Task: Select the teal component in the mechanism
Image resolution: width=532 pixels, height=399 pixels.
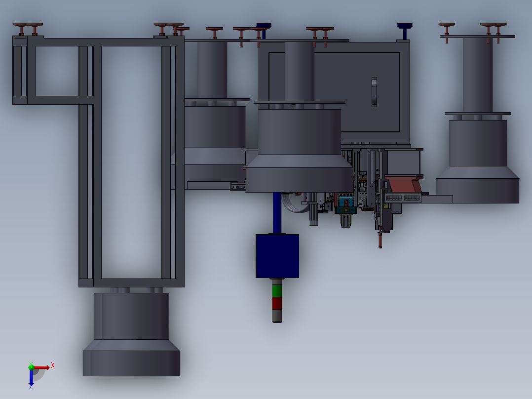Action: pyautogui.click(x=346, y=204)
